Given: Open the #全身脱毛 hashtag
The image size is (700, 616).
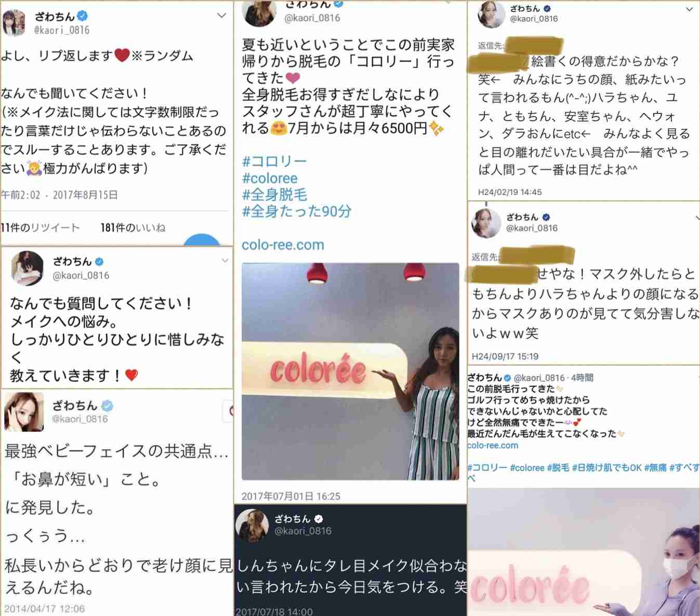Looking at the screenshot, I should point(275,195).
